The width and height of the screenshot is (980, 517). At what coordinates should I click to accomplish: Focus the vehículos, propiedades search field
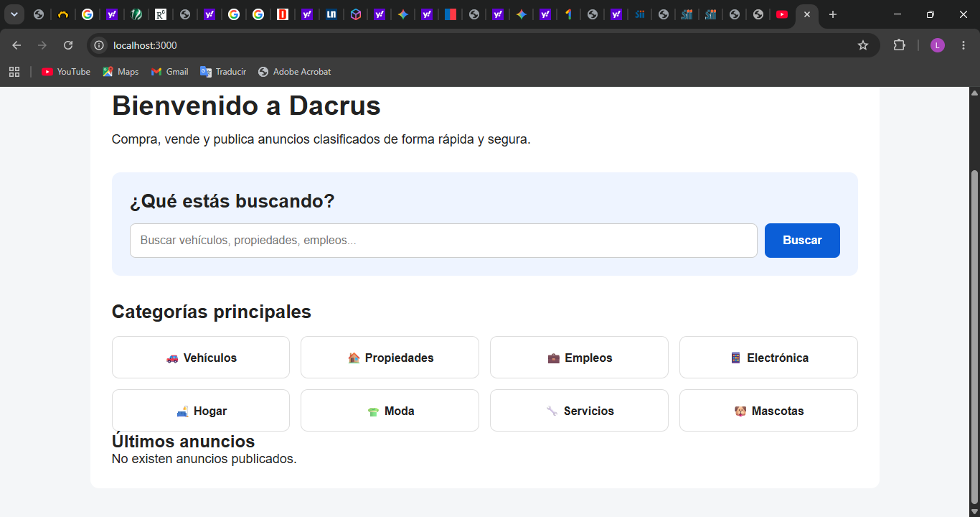pyautogui.click(x=443, y=241)
